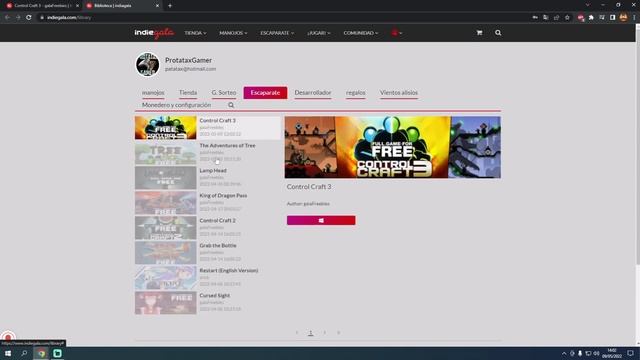Click the library search magnifier icon
The image size is (640, 360).
tap(231, 105)
